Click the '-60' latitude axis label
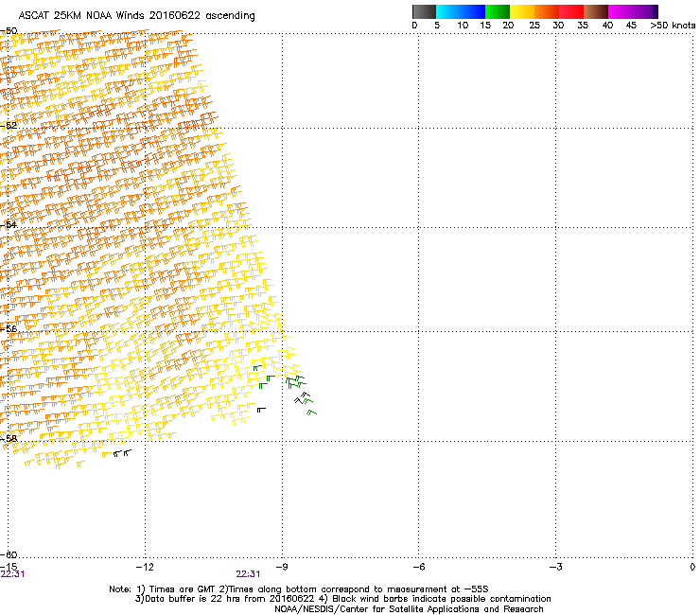This screenshot has height=615, width=700. 9,554
